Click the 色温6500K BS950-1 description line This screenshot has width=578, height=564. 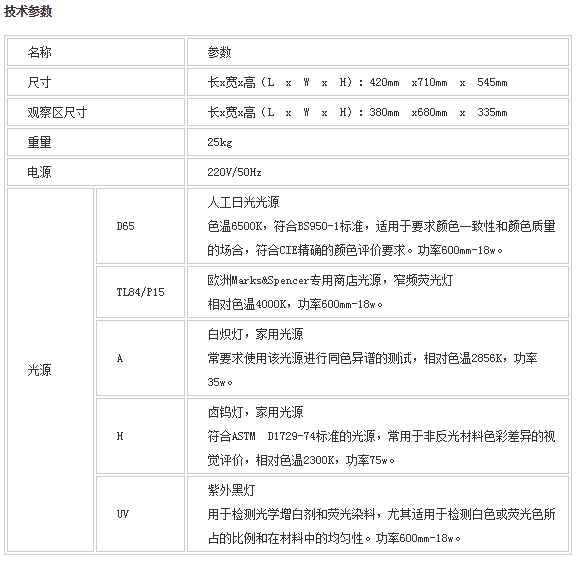pos(381,226)
